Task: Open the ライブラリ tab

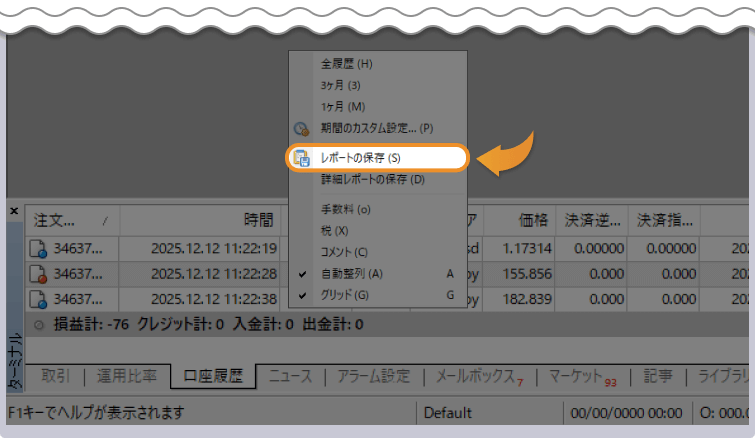Action: click(724, 376)
